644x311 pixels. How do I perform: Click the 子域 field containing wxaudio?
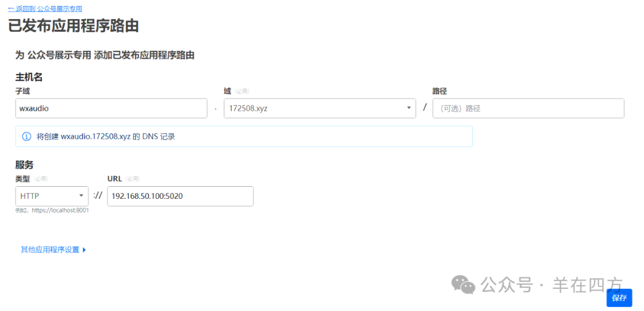(x=111, y=109)
